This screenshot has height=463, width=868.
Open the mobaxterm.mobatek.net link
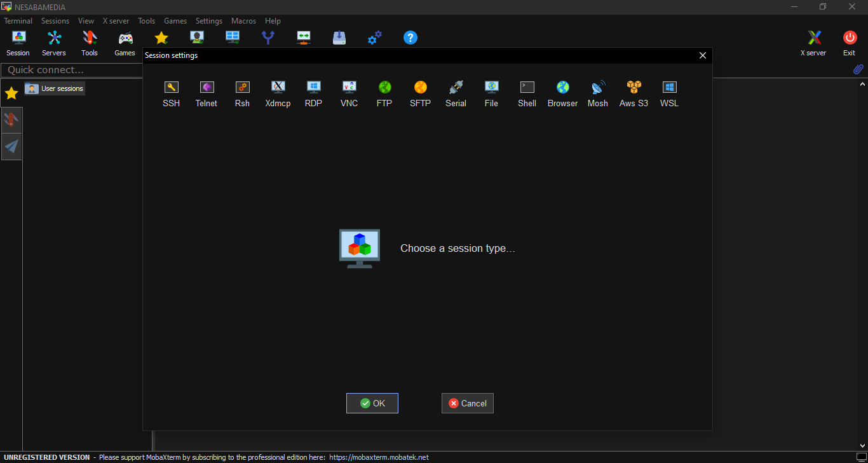379,457
